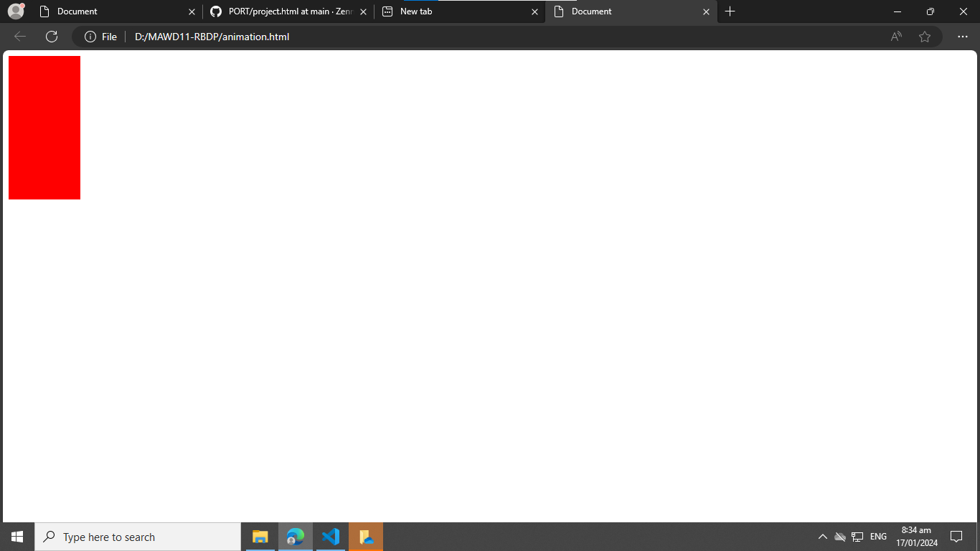
Task: Open File Explorer from taskbar
Action: 260,537
